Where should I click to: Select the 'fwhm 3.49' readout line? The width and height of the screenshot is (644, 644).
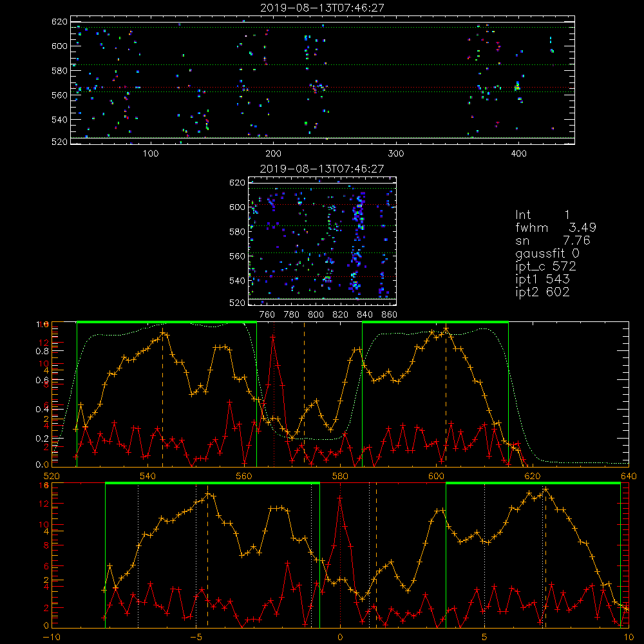click(556, 227)
